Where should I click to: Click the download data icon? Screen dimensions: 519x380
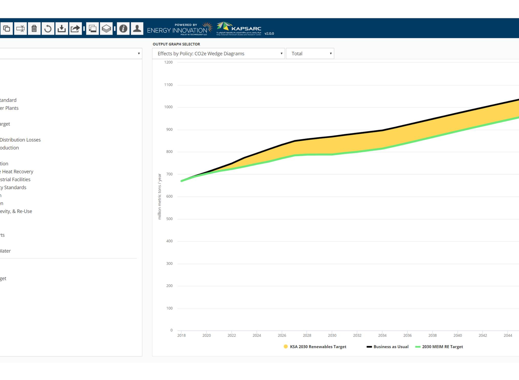(61, 29)
